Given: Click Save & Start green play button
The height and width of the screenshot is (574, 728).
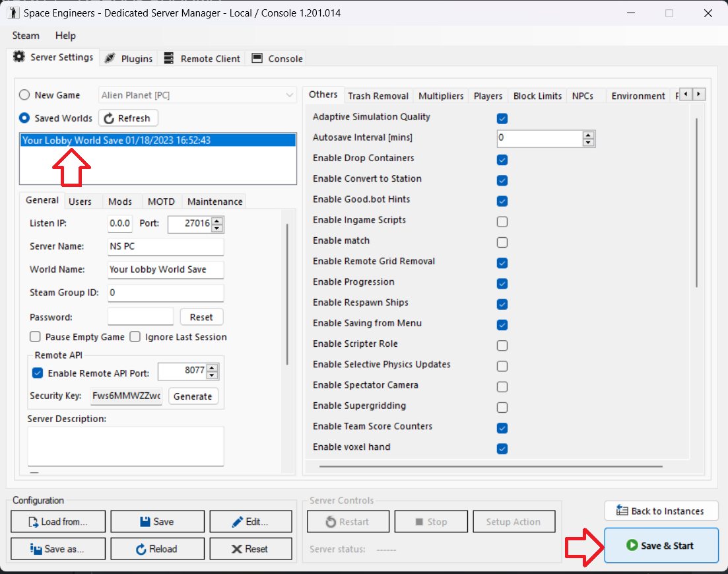Looking at the screenshot, I should 661,546.
